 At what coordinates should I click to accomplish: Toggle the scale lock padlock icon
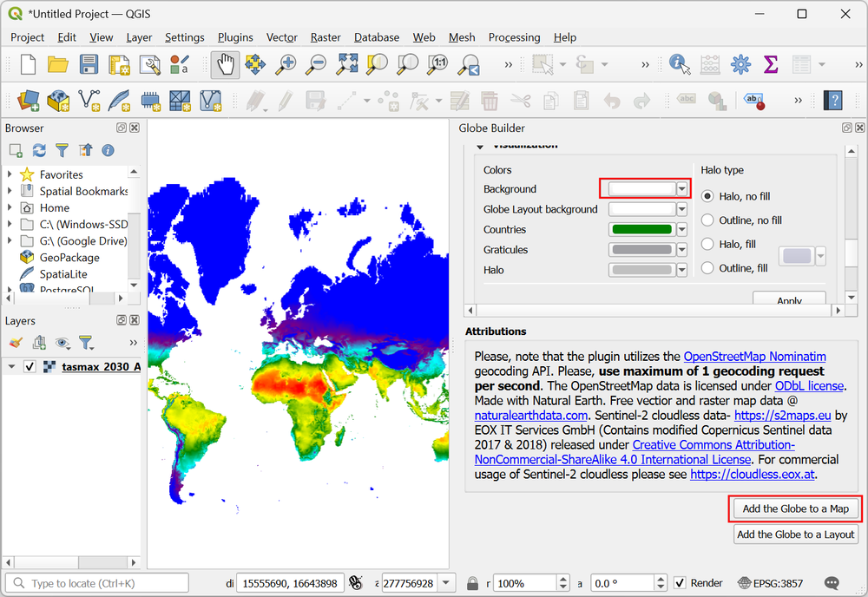tap(472, 583)
